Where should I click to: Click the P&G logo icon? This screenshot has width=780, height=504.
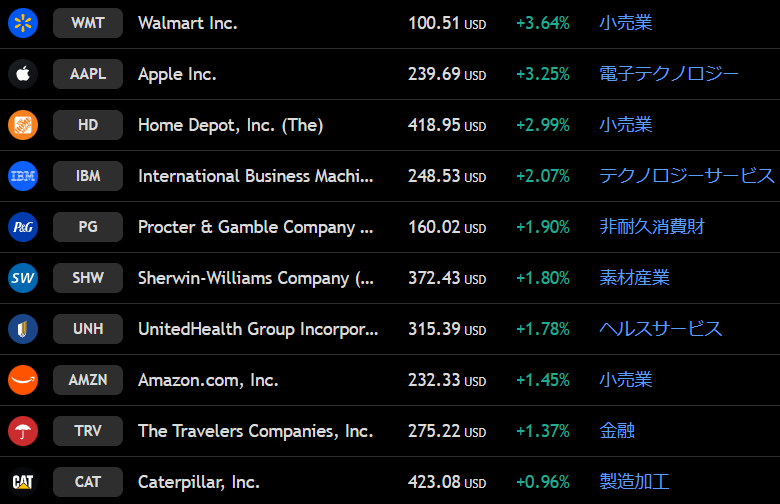coord(23,227)
